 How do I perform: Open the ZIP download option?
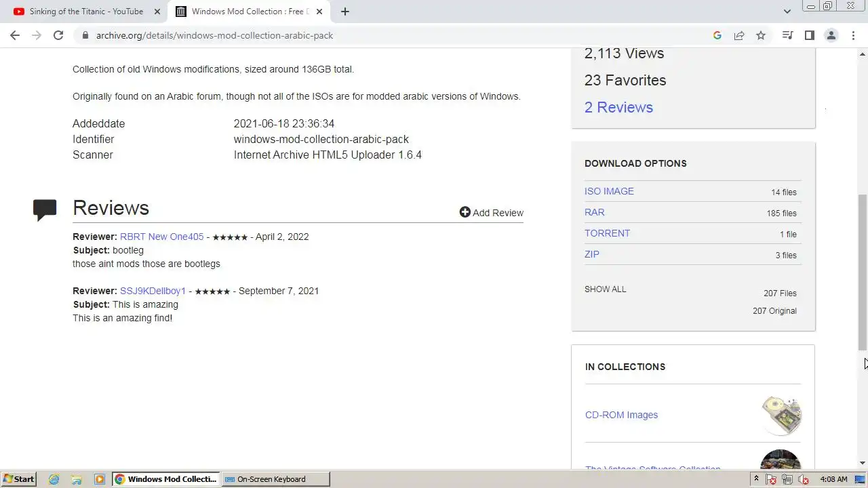(591, 254)
